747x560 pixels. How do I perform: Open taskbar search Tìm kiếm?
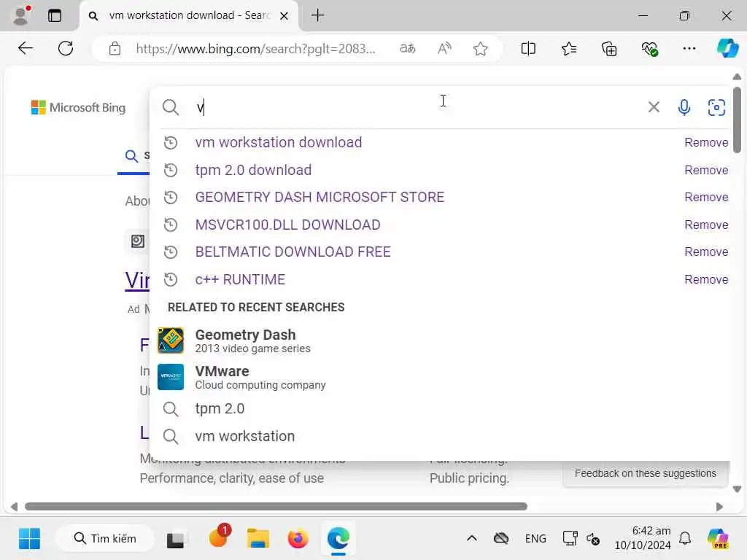point(105,539)
